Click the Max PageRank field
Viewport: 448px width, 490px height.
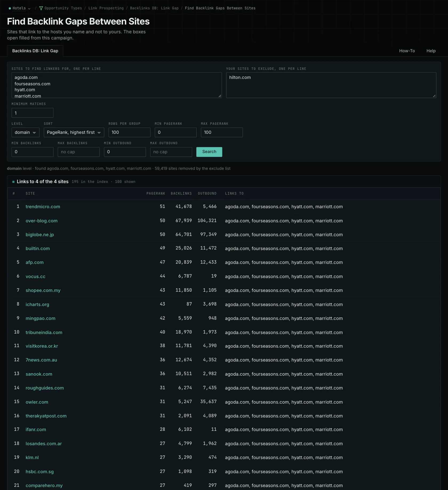click(222, 132)
